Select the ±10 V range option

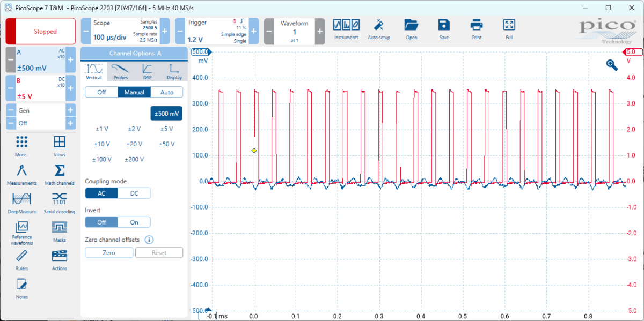tap(102, 144)
